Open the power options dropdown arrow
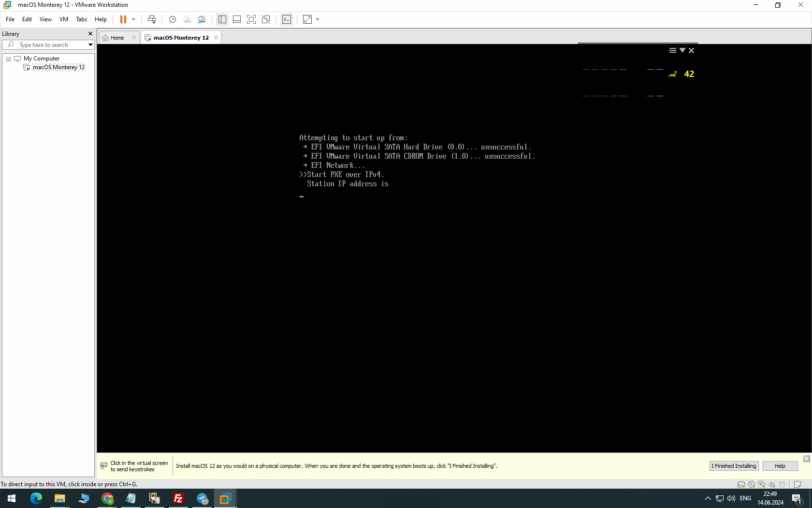This screenshot has width=812, height=508. pyautogui.click(x=133, y=19)
